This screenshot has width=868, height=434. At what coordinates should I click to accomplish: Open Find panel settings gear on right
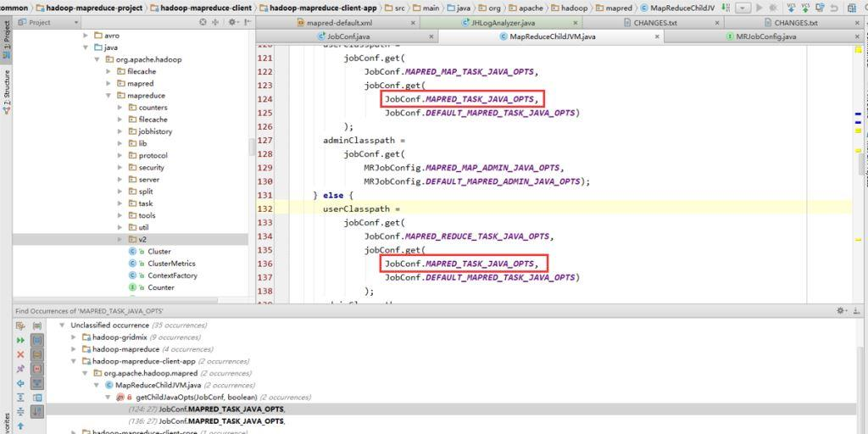842,311
